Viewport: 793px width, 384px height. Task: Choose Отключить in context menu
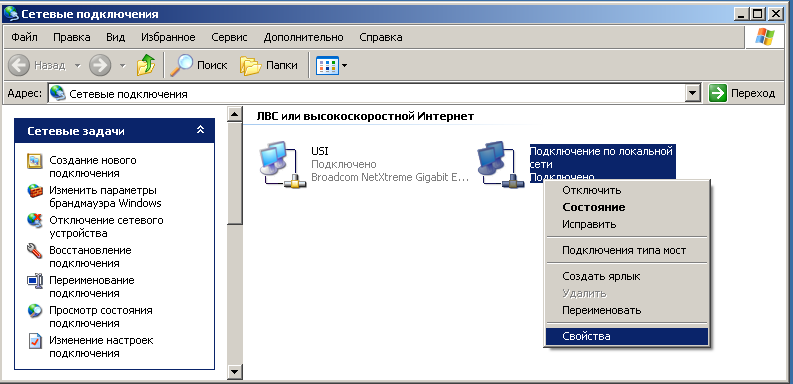tap(627, 191)
